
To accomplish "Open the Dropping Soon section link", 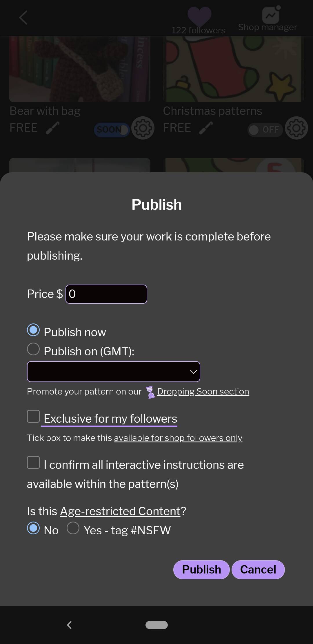I will click(x=203, y=391).
